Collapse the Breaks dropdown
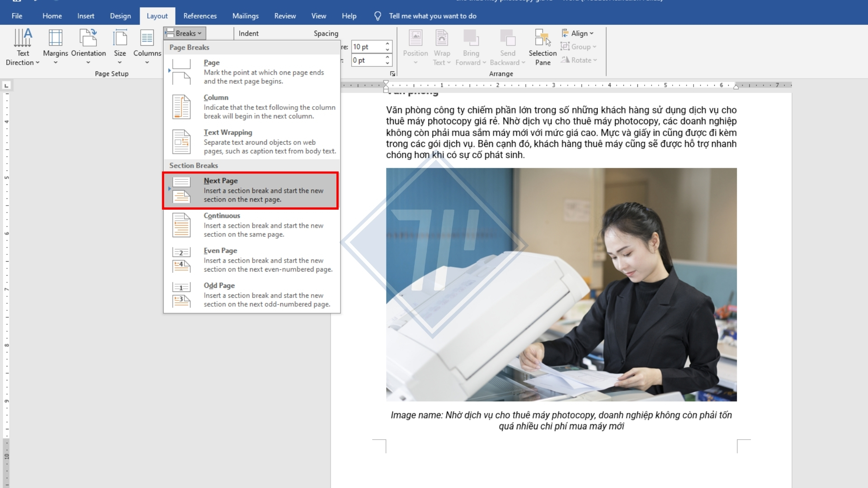The image size is (868, 488). click(x=185, y=33)
